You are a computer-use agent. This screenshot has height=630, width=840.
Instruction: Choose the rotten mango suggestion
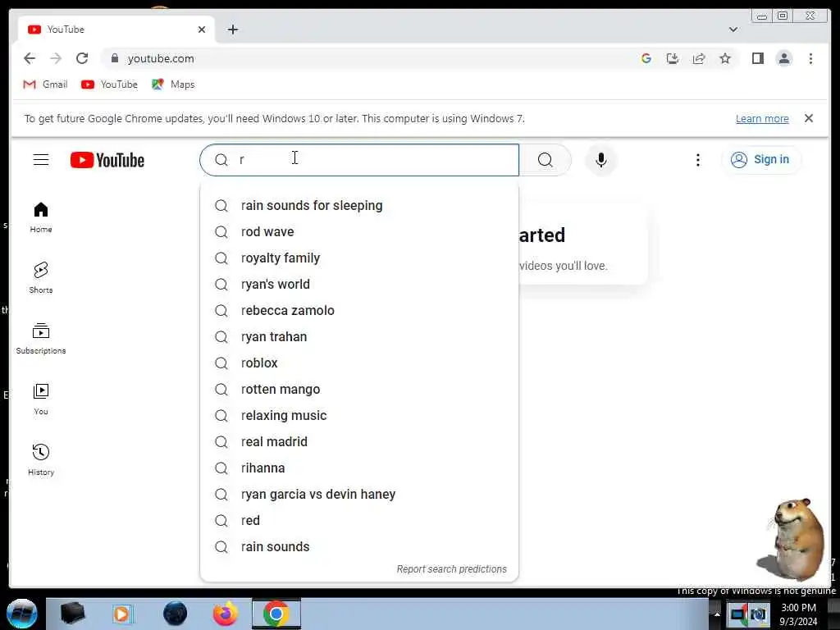359,390
